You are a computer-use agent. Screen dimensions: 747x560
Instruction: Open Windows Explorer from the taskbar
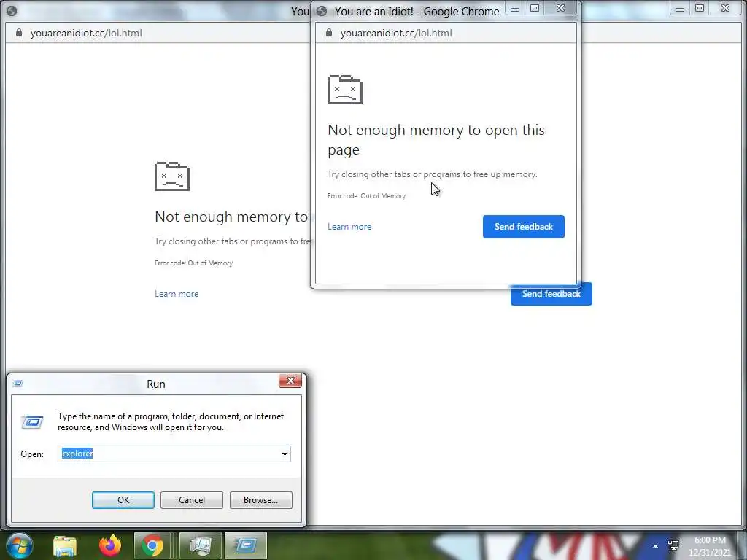click(65, 545)
